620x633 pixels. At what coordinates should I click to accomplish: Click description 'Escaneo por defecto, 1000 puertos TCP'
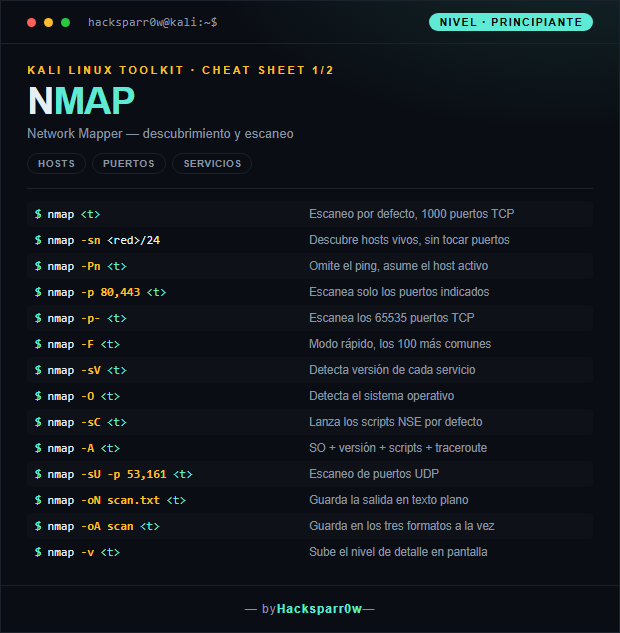click(x=412, y=214)
